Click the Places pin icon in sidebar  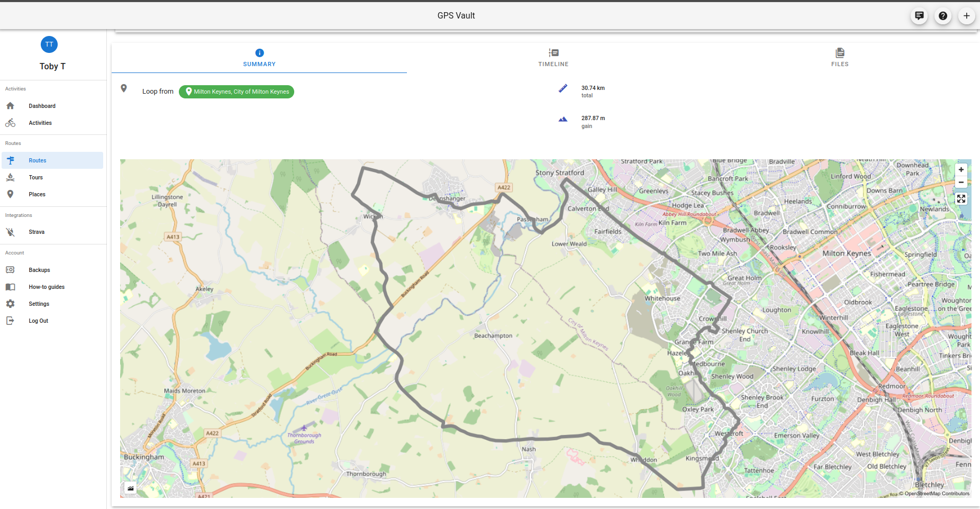[x=10, y=194]
